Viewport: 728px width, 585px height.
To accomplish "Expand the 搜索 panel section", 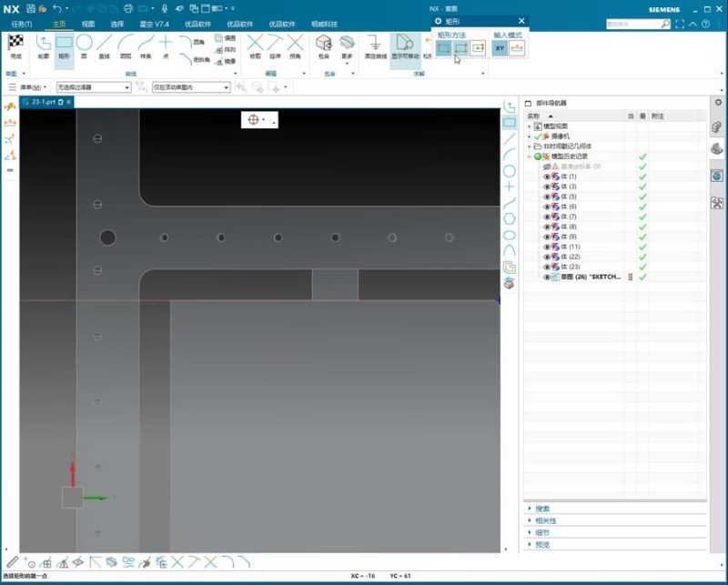I will click(531, 509).
